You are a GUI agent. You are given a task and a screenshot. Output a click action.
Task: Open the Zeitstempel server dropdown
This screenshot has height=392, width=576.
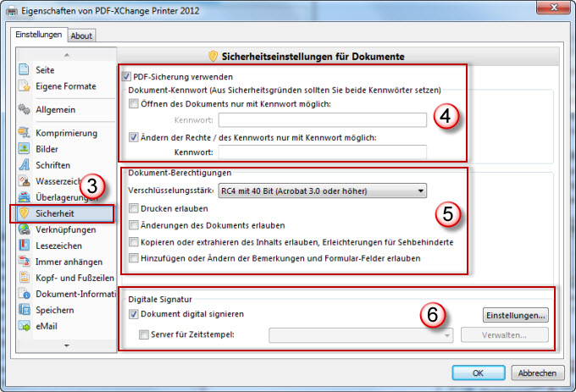coord(361,335)
